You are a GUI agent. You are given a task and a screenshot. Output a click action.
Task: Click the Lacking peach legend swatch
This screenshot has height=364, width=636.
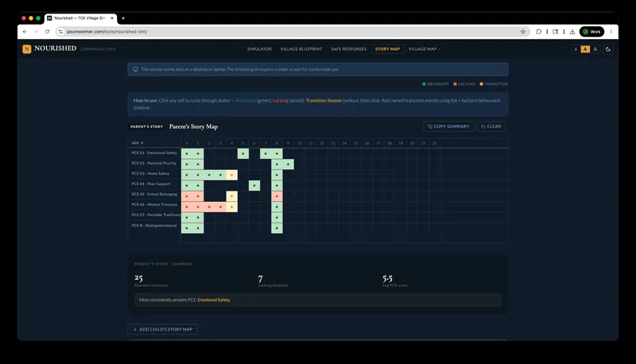(455, 84)
